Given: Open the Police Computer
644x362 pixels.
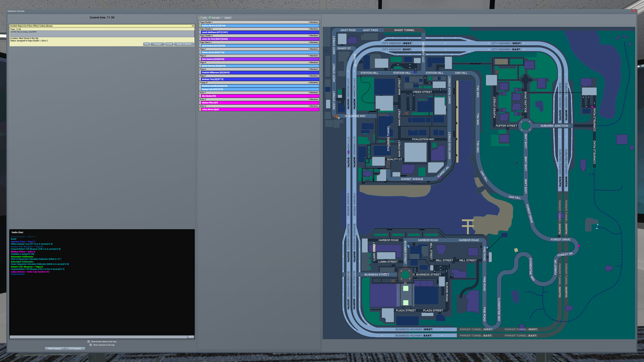Looking at the screenshot, I should point(55,348).
